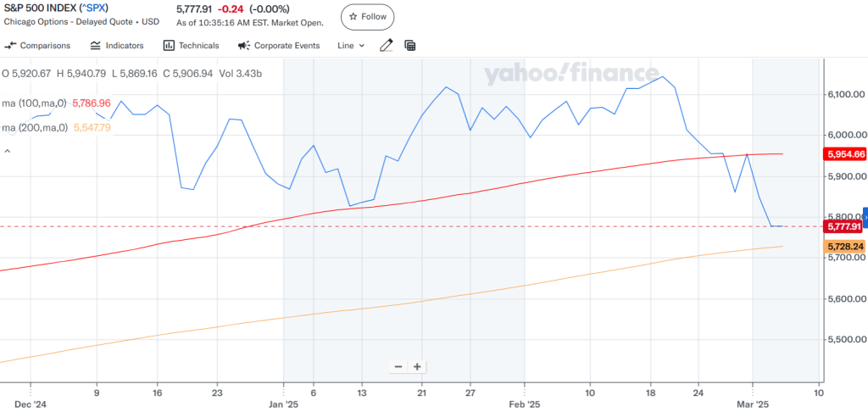The height and width of the screenshot is (412, 868).
Task: Open the Indicators menu
Action: [x=117, y=46]
